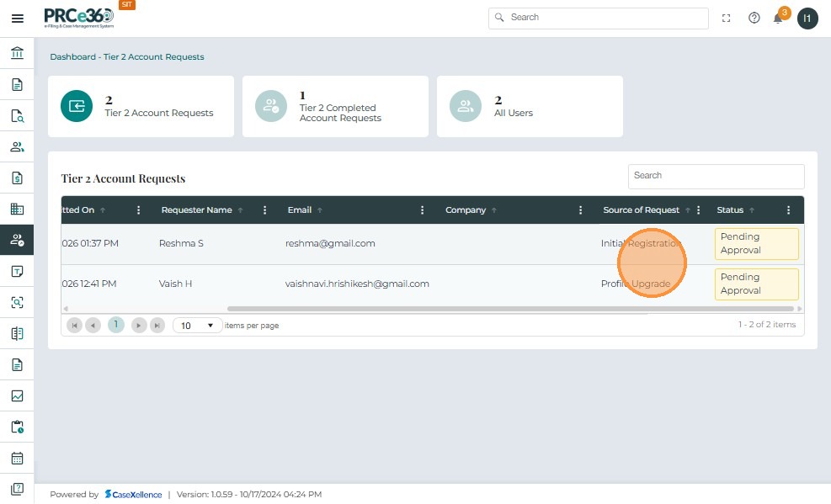
Task: Open the lined document sidebar icon below the ledger
Action: pyautogui.click(x=17, y=365)
